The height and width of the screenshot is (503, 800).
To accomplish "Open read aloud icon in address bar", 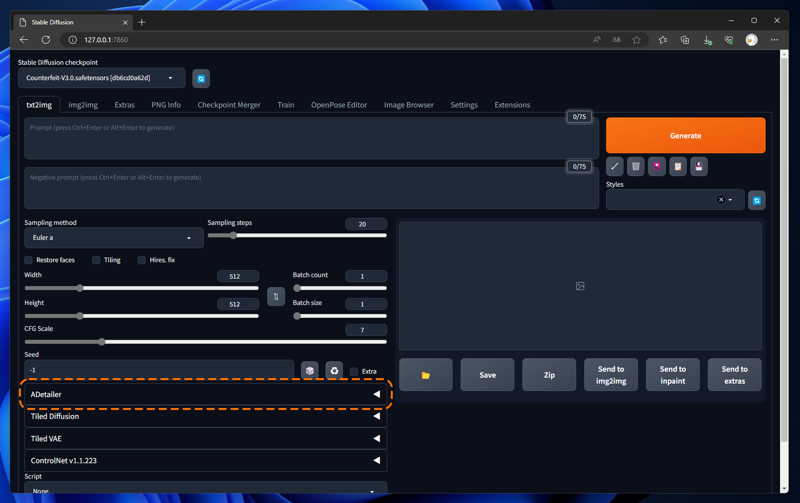I will (596, 40).
